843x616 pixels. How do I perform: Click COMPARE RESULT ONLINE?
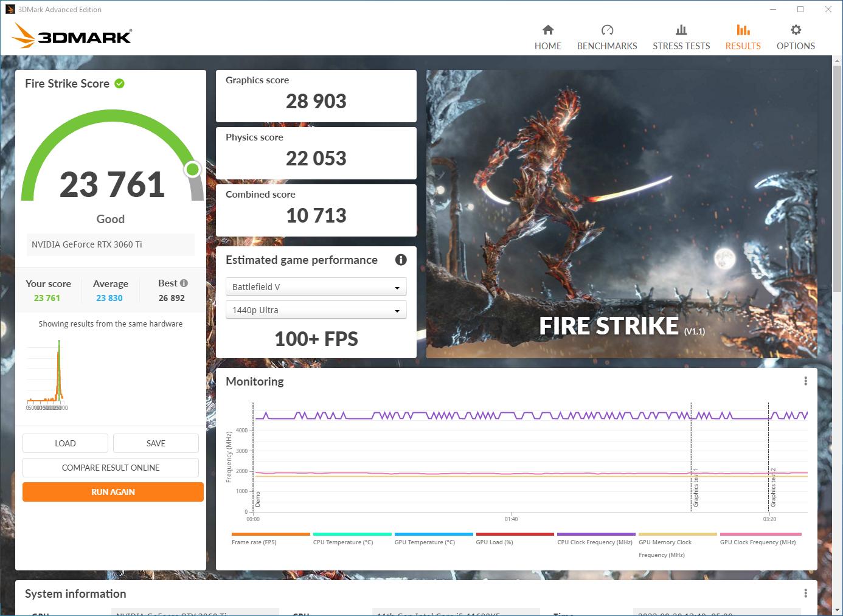point(111,468)
